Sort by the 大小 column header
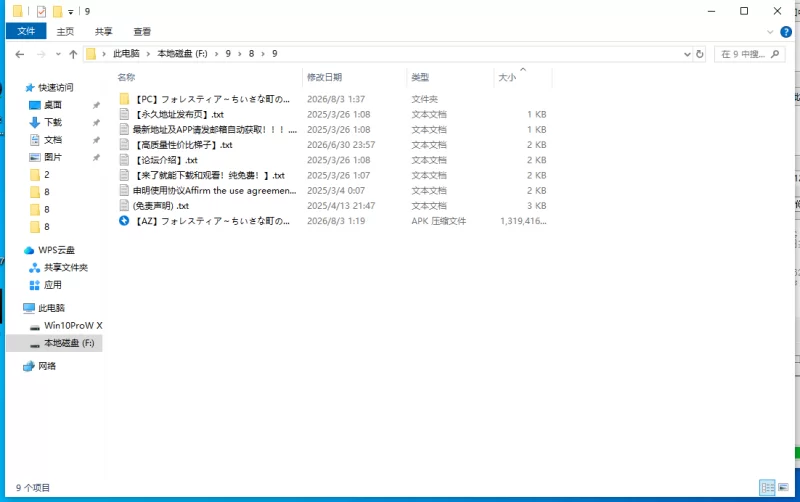The image size is (800, 502). [507, 77]
